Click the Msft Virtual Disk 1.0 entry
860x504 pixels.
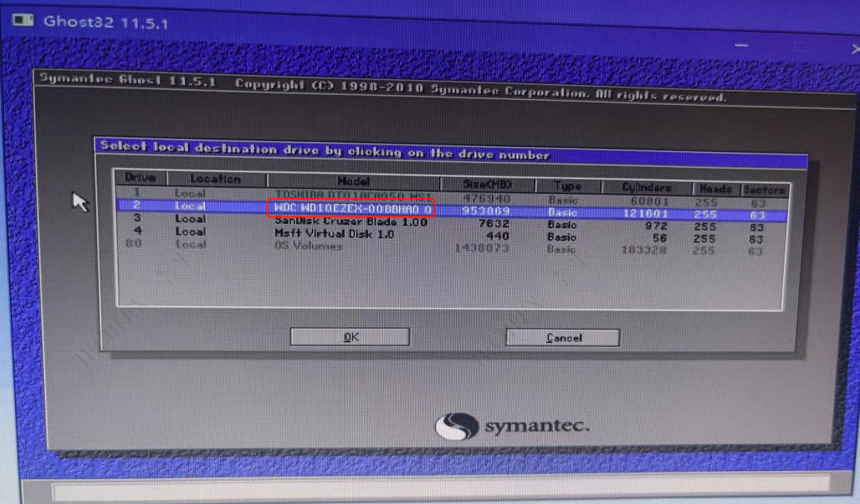(x=334, y=234)
